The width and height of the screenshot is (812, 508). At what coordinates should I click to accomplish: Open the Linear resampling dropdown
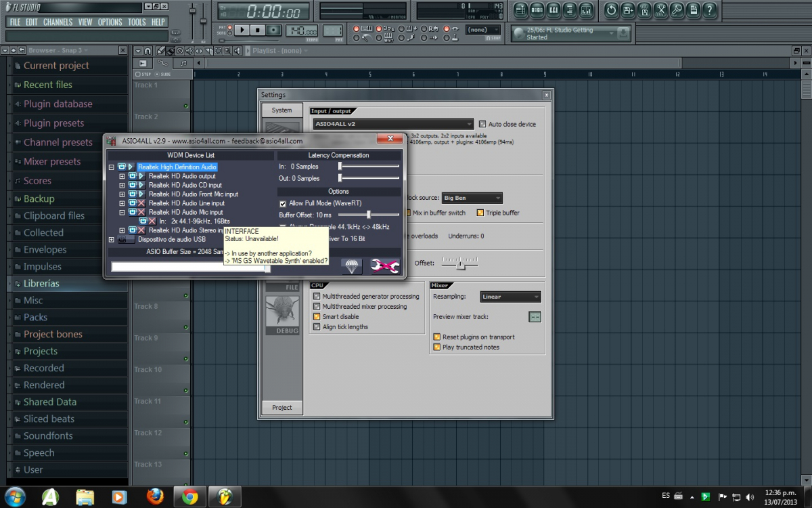click(510, 297)
